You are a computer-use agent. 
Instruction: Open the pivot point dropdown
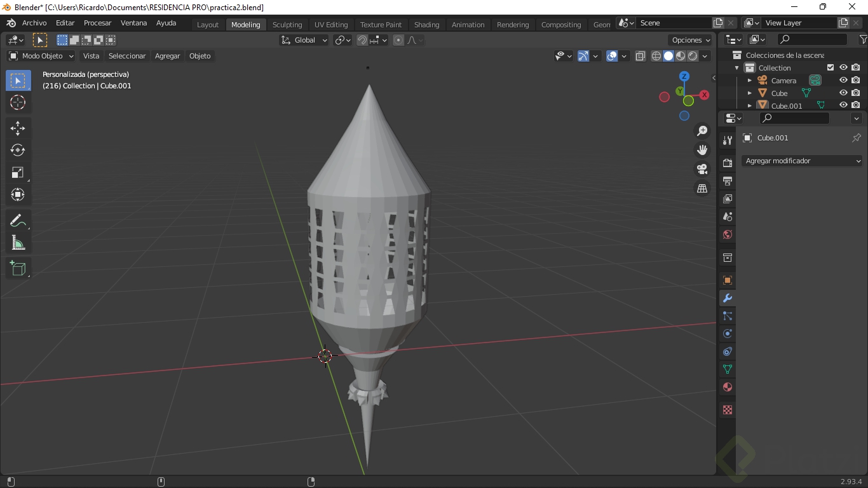(342, 40)
